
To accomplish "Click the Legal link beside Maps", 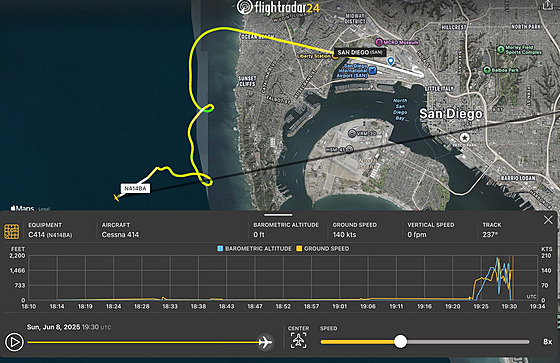I will click(x=44, y=209).
